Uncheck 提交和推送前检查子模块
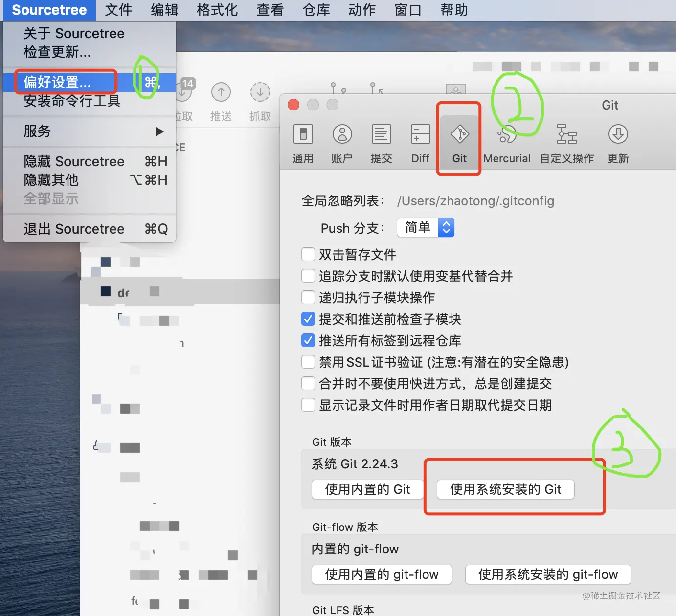This screenshot has width=676, height=616. pyautogui.click(x=308, y=319)
